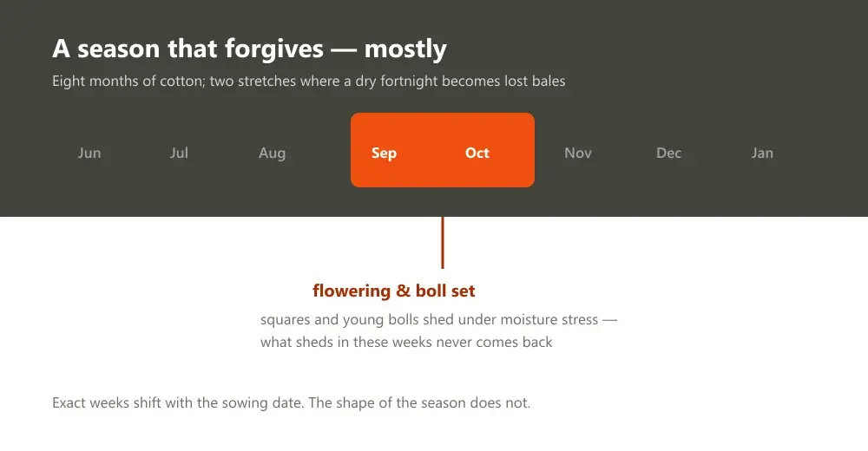The width and height of the screenshot is (868, 451).
Task: Click the footnote about exact weeks shifting
Action: point(291,402)
